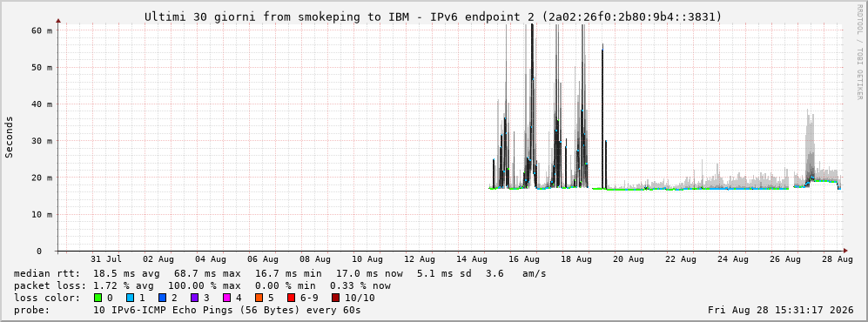The width and height of the screenshot is (868, 322).
Task: Click the red 6-9 loss swatch
Action: [x=291, y=298]
